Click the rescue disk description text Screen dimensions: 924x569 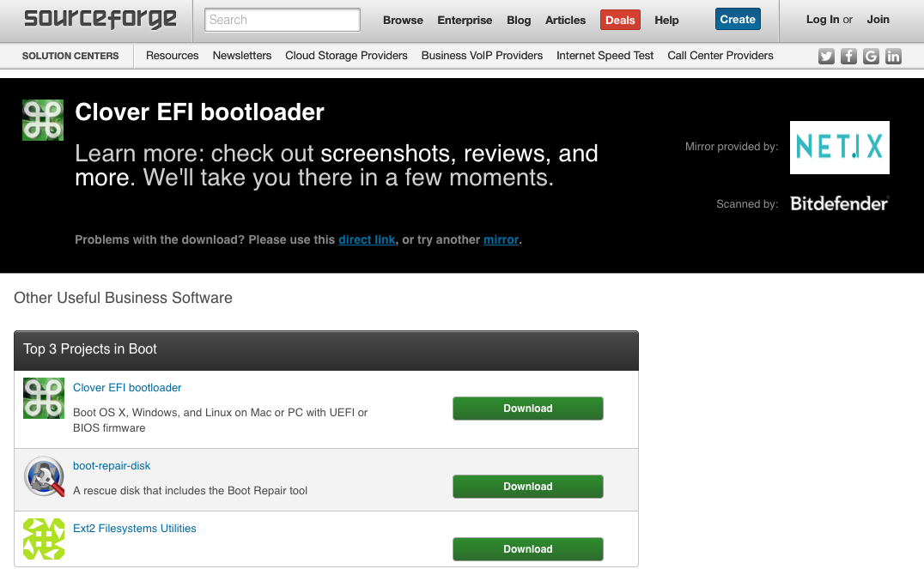click(x=190, y=491)
